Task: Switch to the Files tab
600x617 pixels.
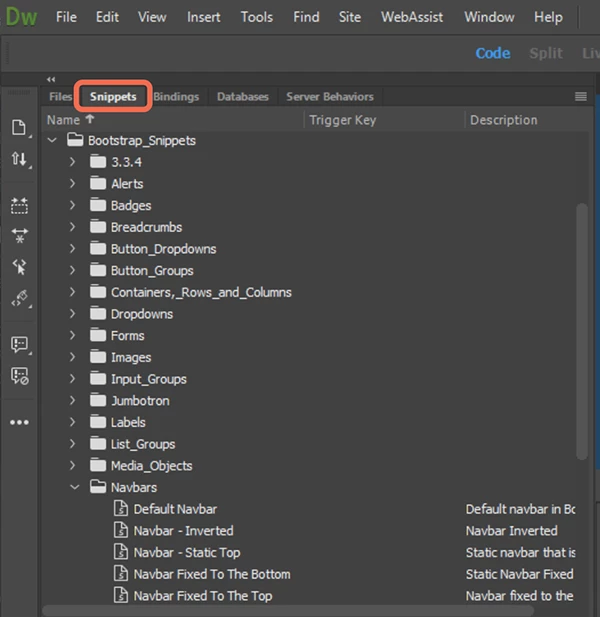Action: (60, 96)
